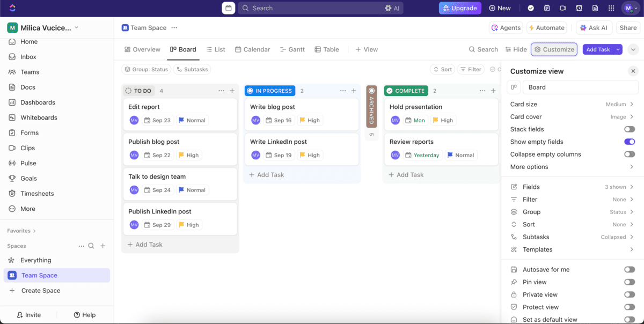Click the Whiteboards sidebar icon
Viewport: 644px width, 324px height.
12,117
